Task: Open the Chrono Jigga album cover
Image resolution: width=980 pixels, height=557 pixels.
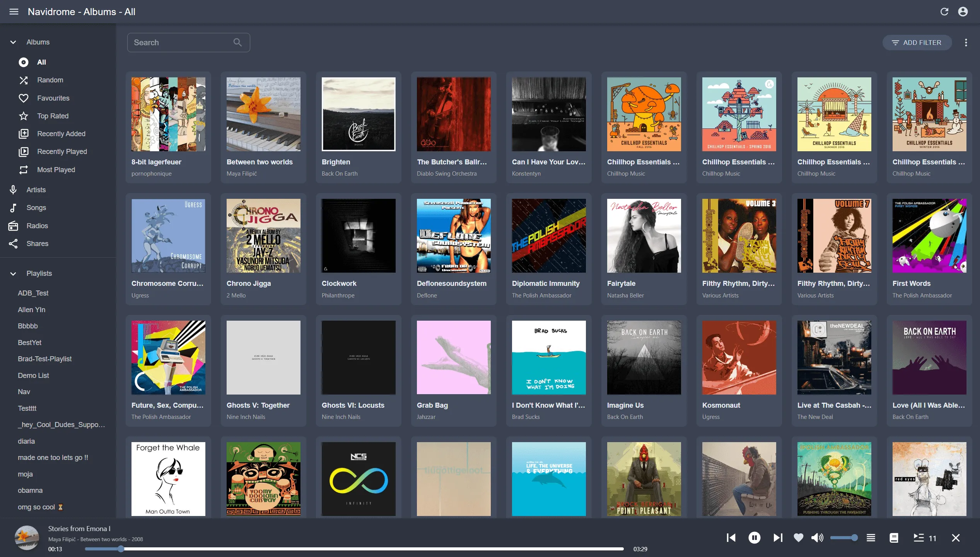Action: tap(263, 236)
